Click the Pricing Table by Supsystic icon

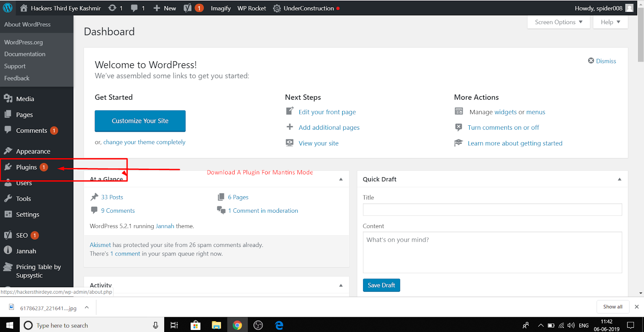click(x=8, y=267)
